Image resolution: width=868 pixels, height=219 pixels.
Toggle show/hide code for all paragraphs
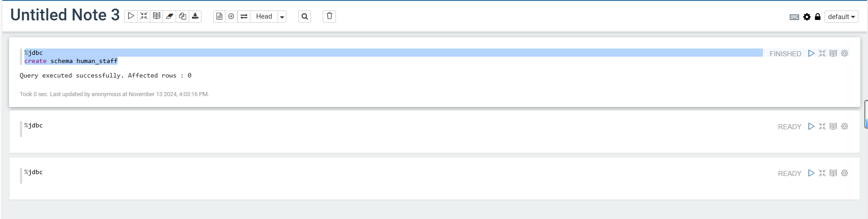coord(144,16)
